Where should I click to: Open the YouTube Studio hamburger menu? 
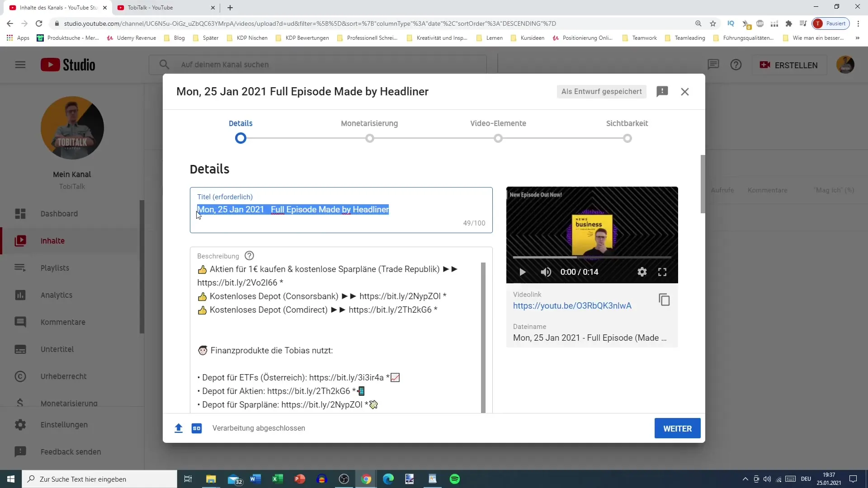pos(20,65)
